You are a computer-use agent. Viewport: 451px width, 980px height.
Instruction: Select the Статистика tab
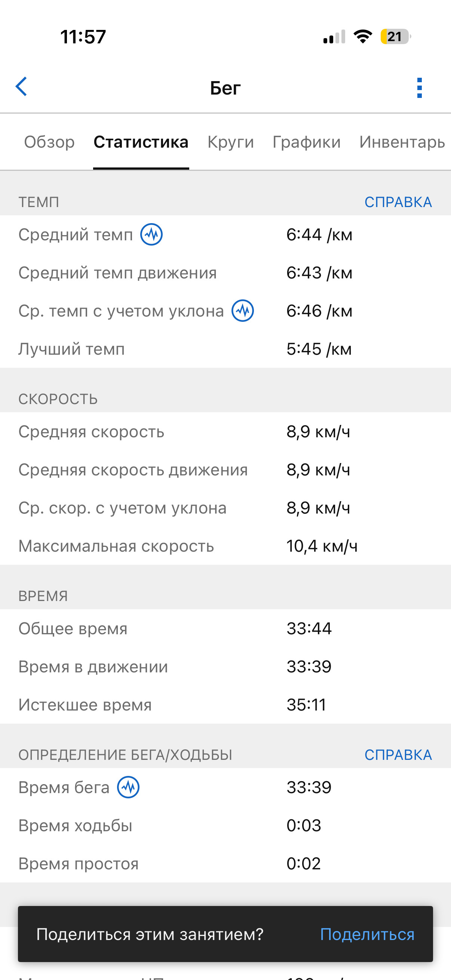coord(141,142)
